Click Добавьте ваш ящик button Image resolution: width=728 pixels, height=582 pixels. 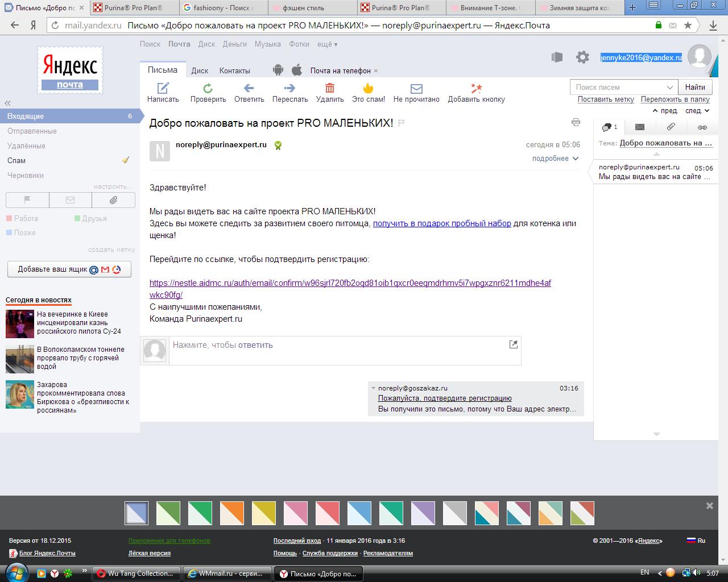[69, 269]
